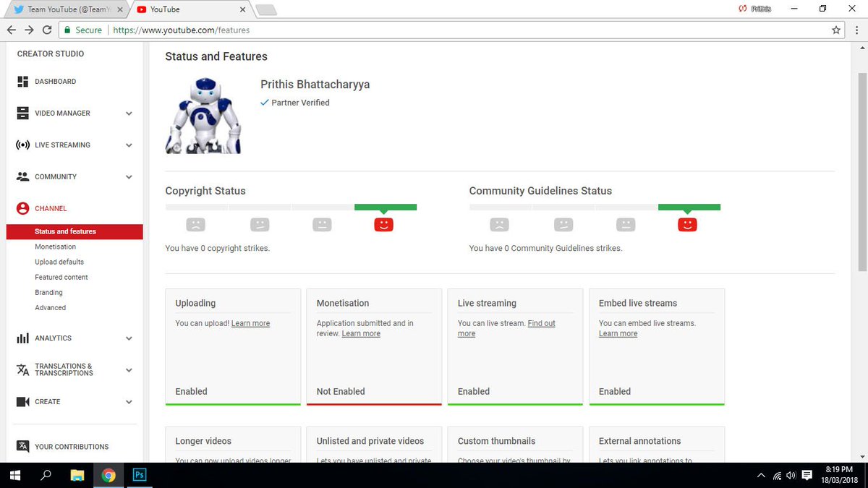Close the Team YouTube Twitter tab
This screenshot has height=488, width=868.
click(119, 9)
